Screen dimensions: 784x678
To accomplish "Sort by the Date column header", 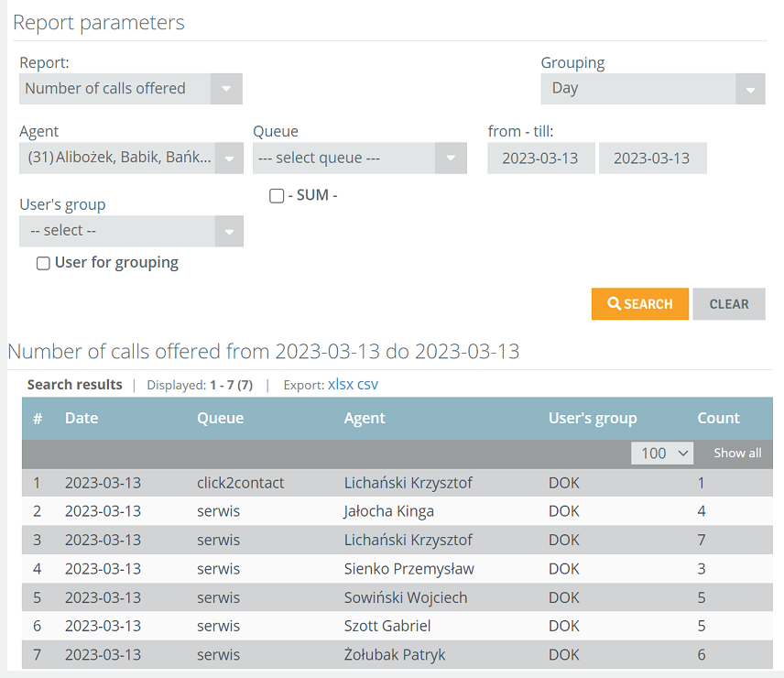I will [82, 418].
